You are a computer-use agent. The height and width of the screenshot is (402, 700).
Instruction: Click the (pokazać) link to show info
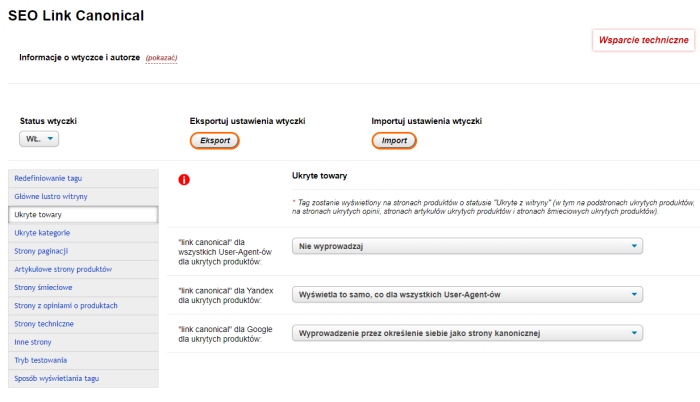(x=161, y=58)
